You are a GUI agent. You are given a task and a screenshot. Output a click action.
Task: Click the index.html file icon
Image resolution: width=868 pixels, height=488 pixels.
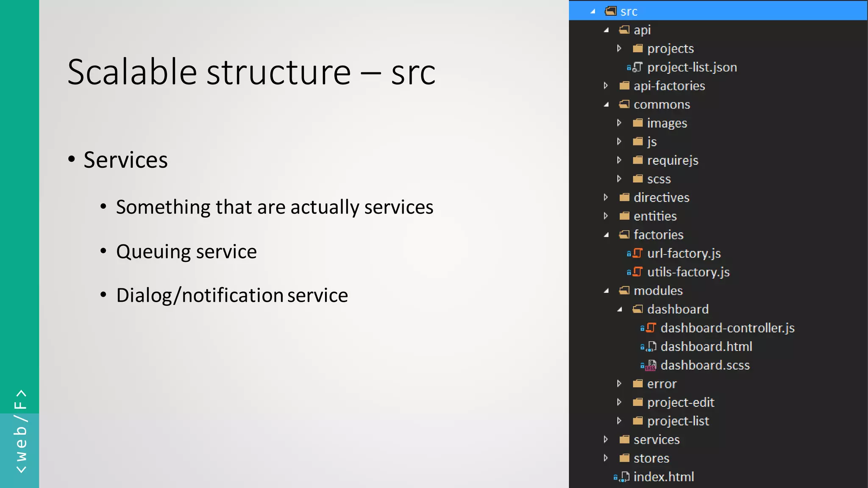pyautogui.click(x=624, y=477)
